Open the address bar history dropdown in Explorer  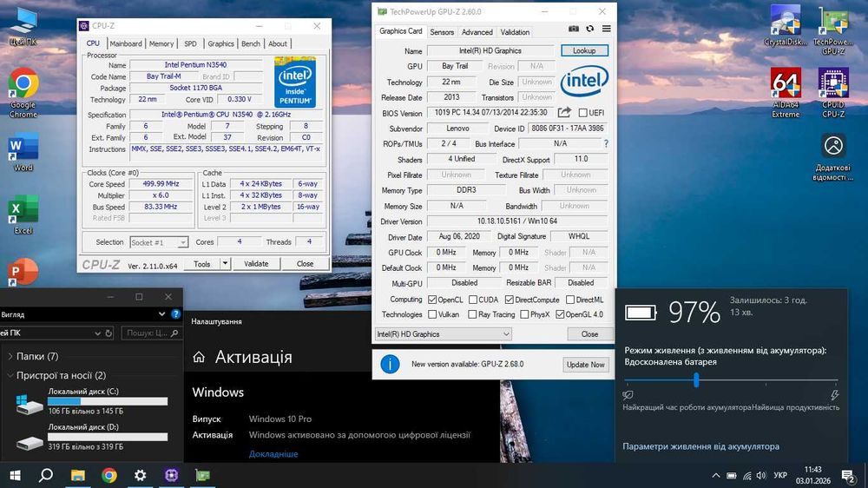pos(97,333)
